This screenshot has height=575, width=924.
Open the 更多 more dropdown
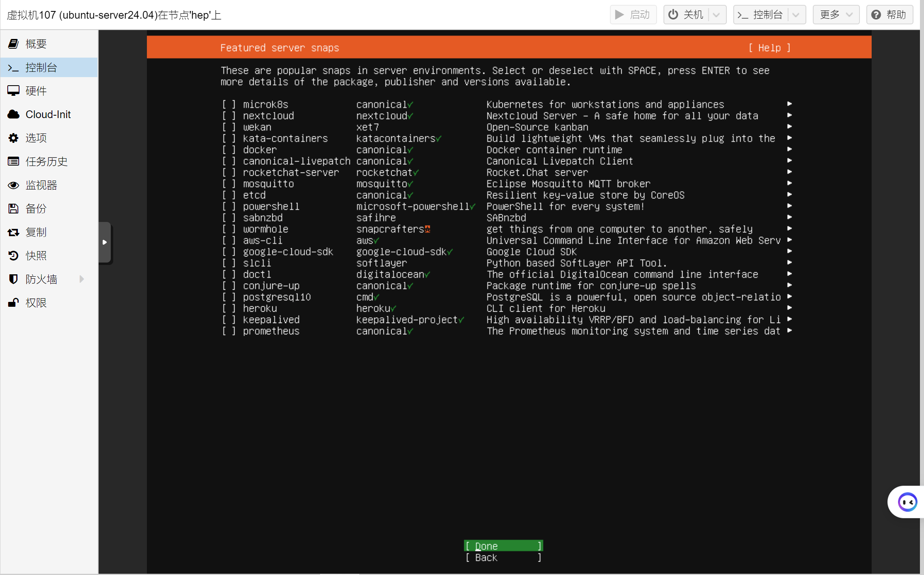coord(836,15)
